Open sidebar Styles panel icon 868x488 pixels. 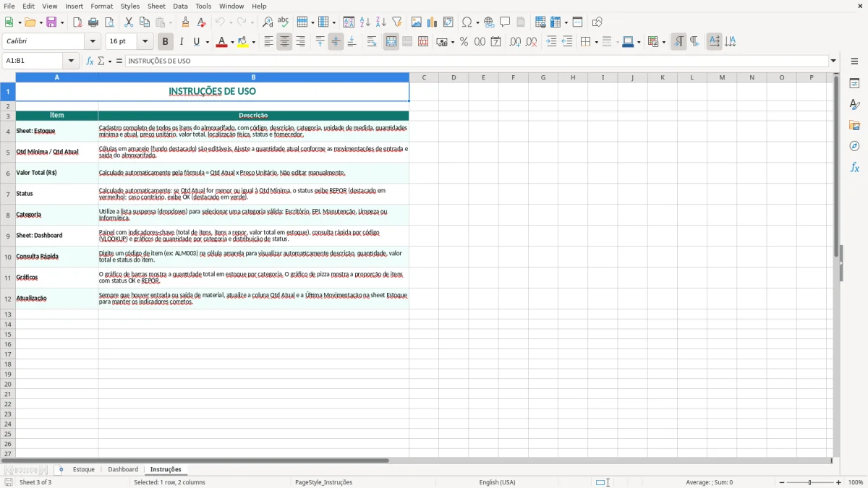point(854,104)
